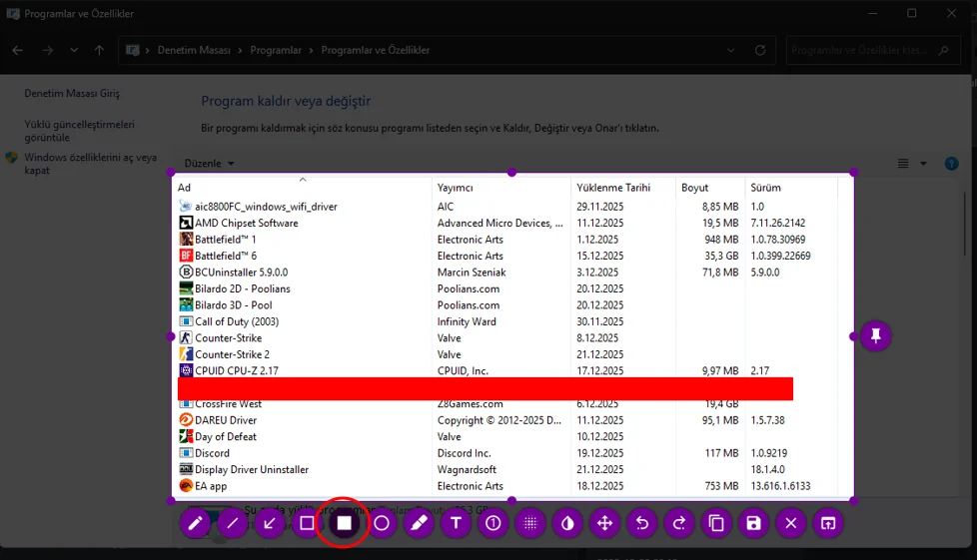Open the Düzenle dropdown menu

pos(210,163)
